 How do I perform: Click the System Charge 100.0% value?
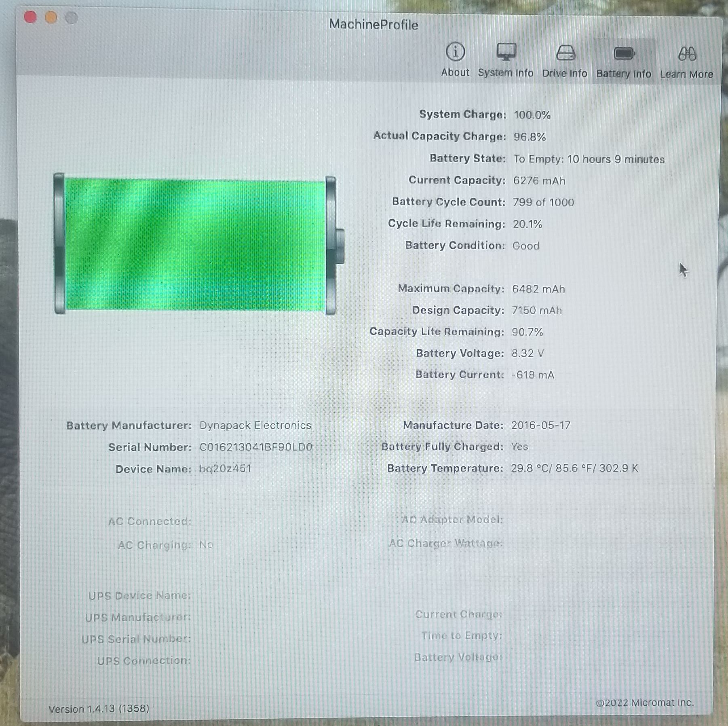point(532,115)
